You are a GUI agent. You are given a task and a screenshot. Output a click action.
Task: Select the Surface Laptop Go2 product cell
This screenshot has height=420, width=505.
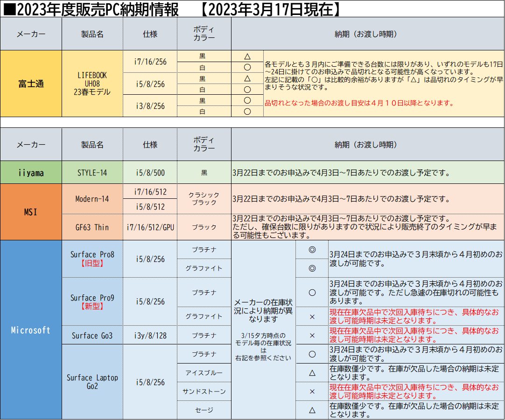92,382
